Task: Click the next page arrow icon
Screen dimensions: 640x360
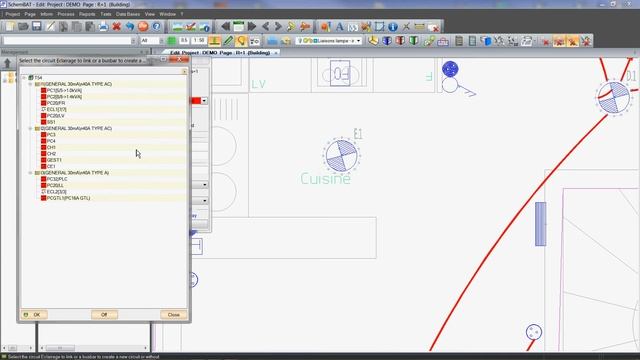Action: (x=278, y=27)
